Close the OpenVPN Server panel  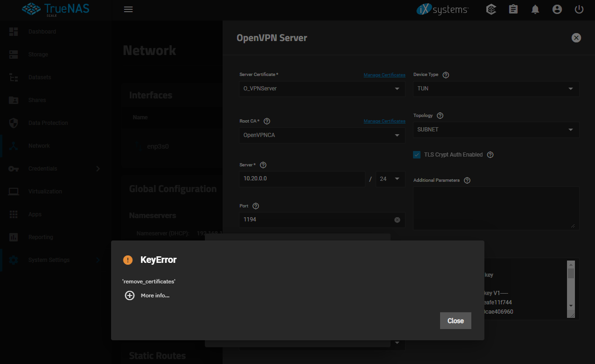pyautogui.click(x=576, y=38)
